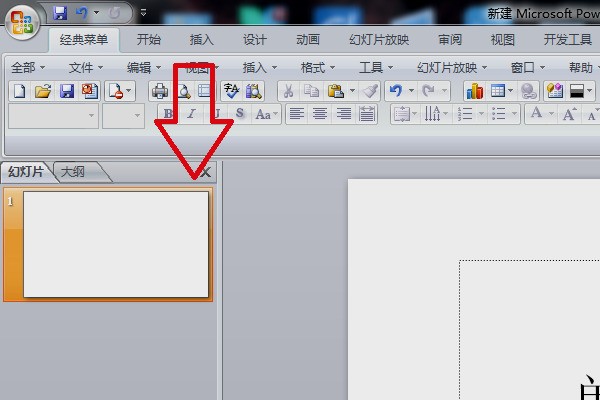Open an existing file folder icon
The width and height of the screenshot is (600, 400).
pyautogui.click(x=43, y=91)
